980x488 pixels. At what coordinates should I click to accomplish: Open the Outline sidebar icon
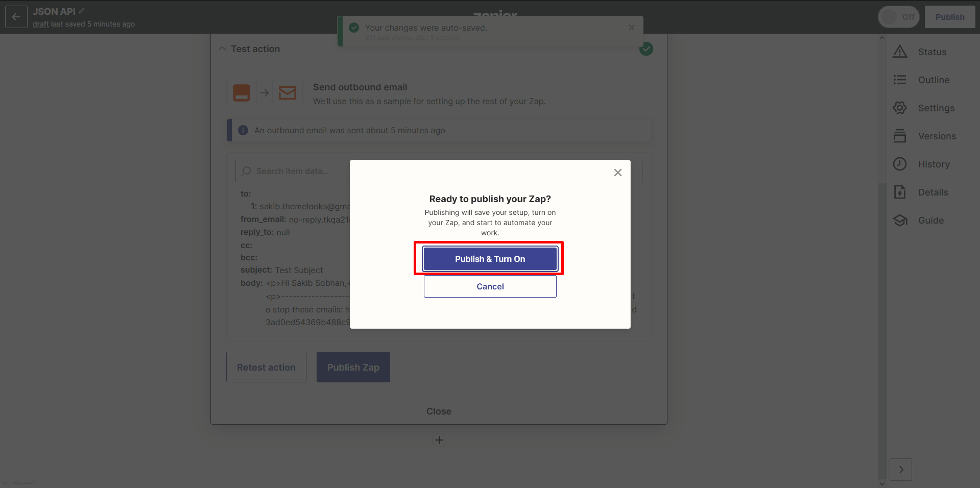[x=900, y=80]
